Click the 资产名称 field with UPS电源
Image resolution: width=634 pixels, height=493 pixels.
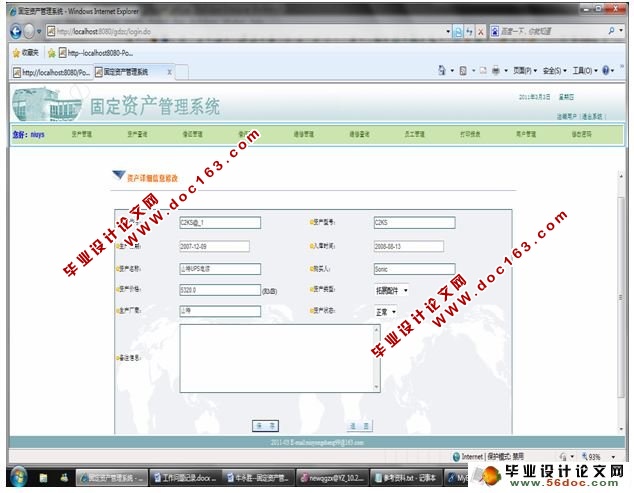coord(220,269)
